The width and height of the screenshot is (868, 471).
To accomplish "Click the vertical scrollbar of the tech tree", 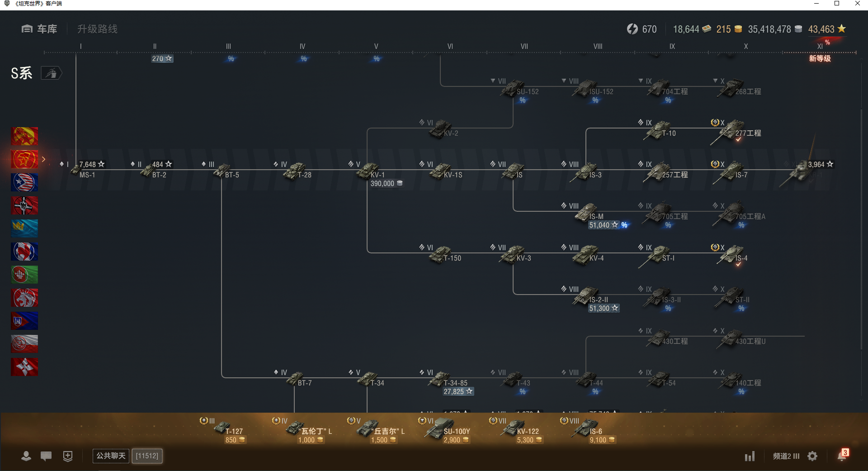I will pyautogui.click(x=862, y=228).
